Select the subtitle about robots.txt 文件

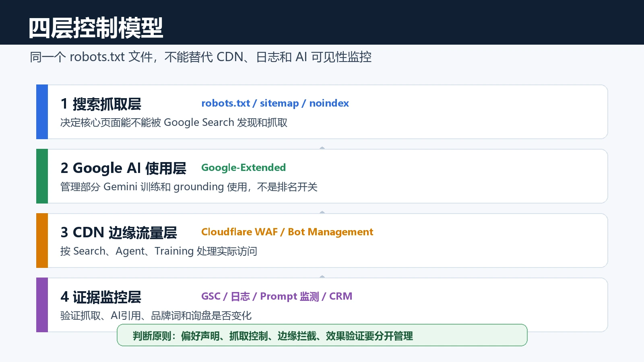(200, 57)
